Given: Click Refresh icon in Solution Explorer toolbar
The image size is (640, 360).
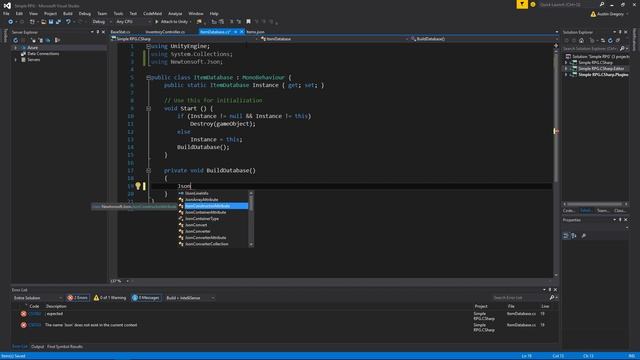Looking at the screenshot, I should click(610, 40).
